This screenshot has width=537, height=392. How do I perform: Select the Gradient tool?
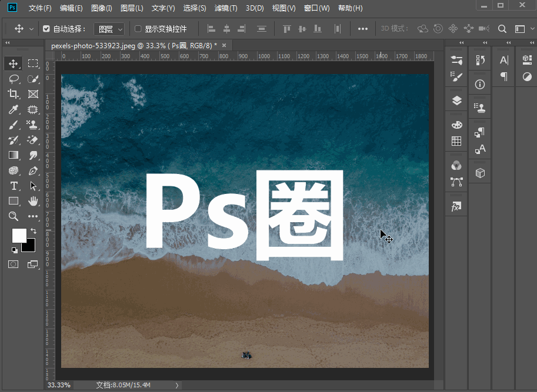(x=14, y=155)
